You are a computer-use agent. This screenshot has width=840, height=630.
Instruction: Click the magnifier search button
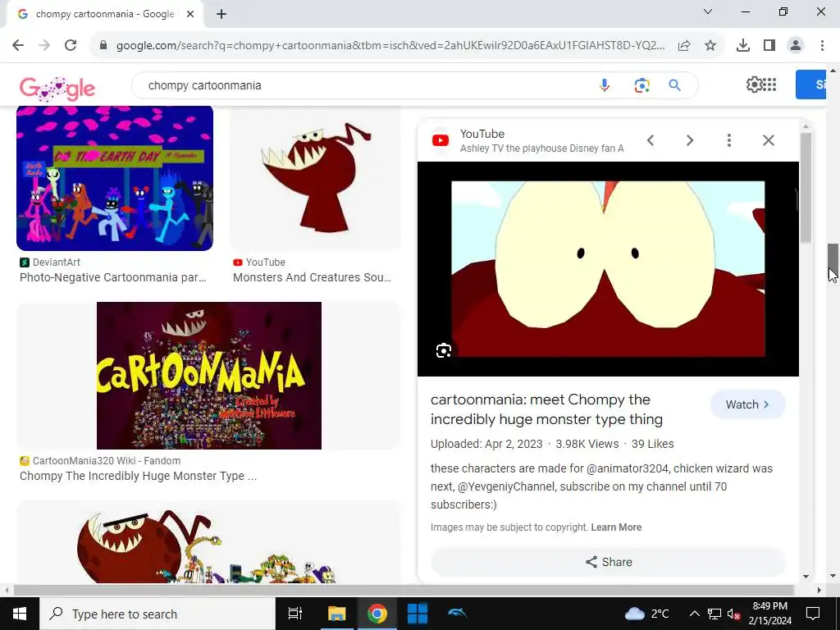pos(675,85)
